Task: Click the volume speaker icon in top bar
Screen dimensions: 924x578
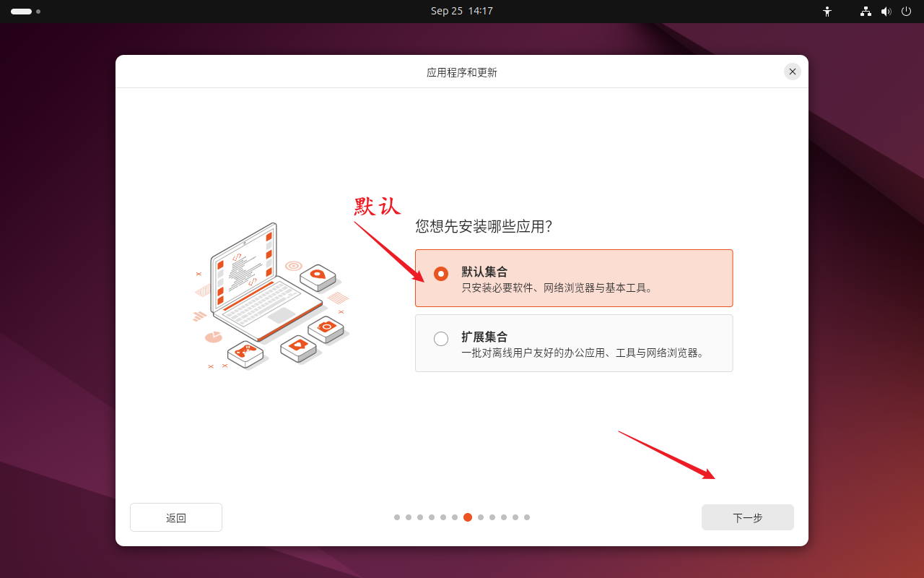Action: tap(886, 12)
